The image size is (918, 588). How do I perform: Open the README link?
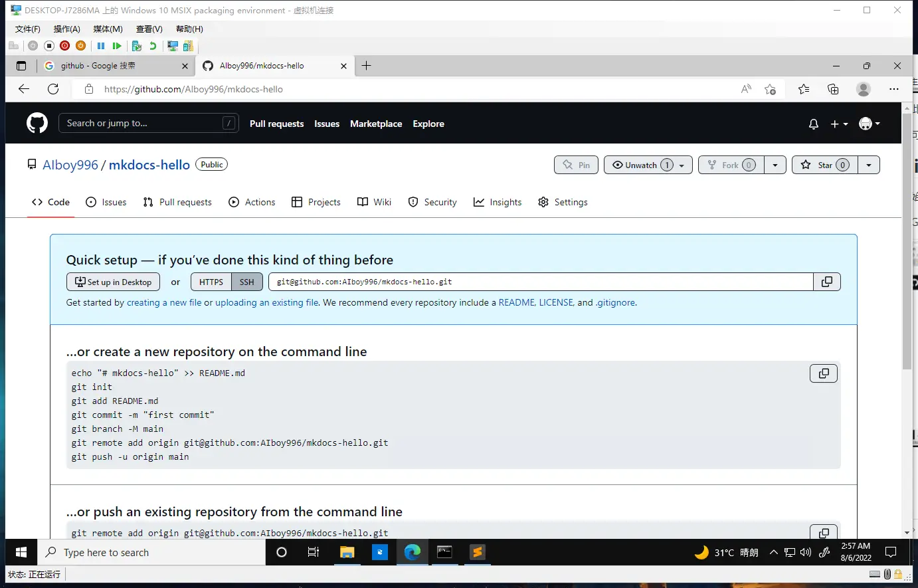pyautogui.click(x=516, y=302)
